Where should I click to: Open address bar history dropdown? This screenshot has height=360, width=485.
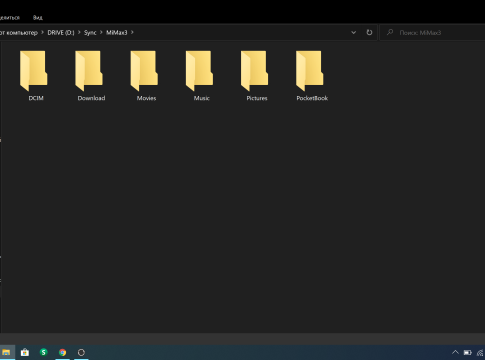(x=353, y=33)
